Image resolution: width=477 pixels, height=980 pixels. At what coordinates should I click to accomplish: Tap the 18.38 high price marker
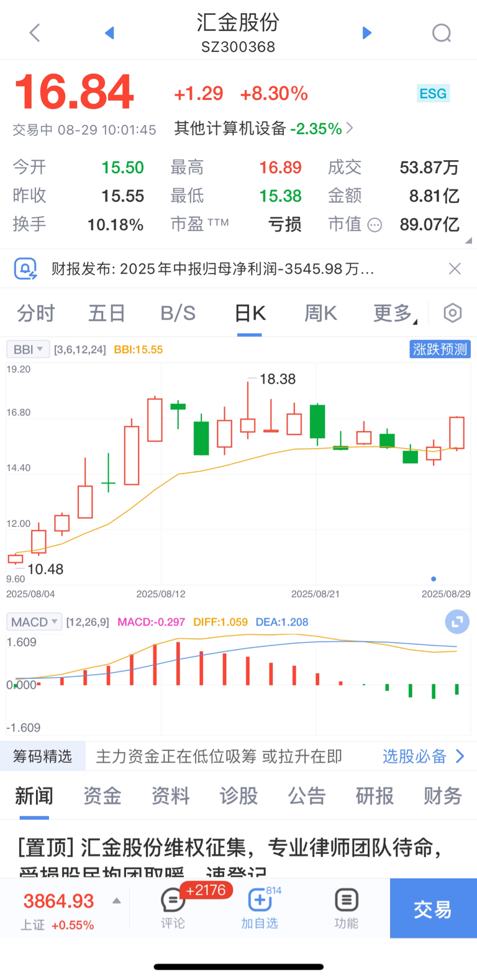[x=278, y=379]
